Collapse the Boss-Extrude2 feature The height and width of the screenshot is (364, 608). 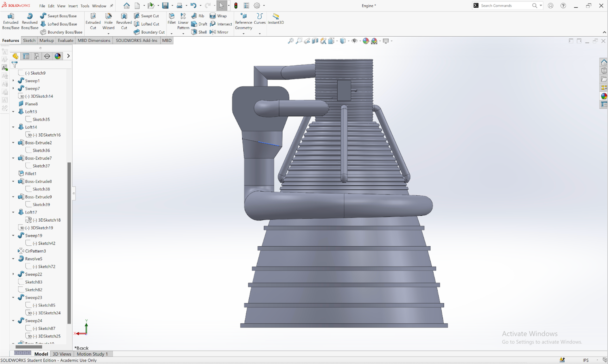click(x=13, y=143)
